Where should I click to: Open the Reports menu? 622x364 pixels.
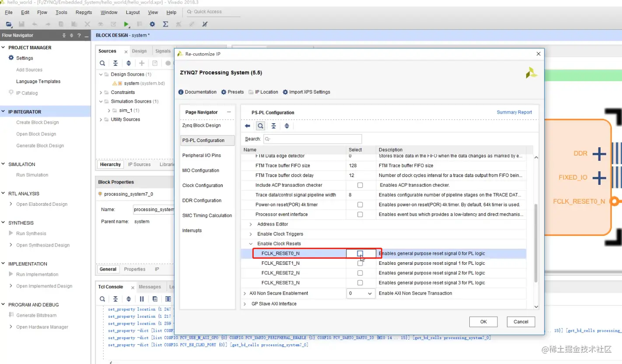(x=84, y=12)
